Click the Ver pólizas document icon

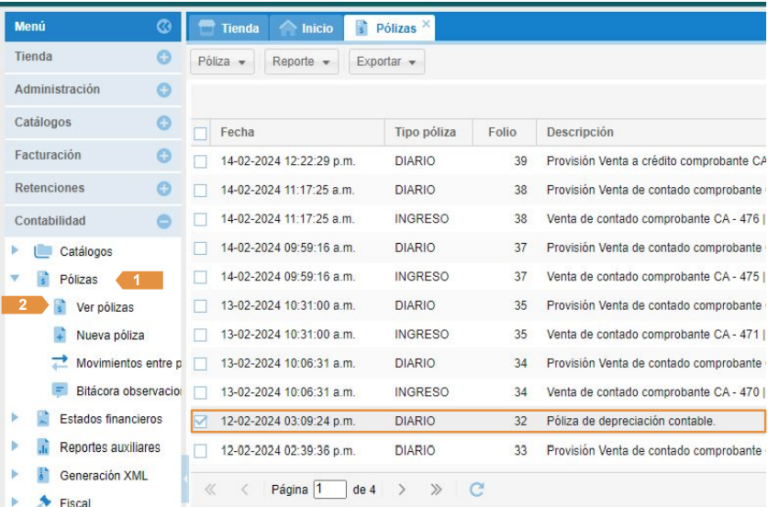coord(60,307)
